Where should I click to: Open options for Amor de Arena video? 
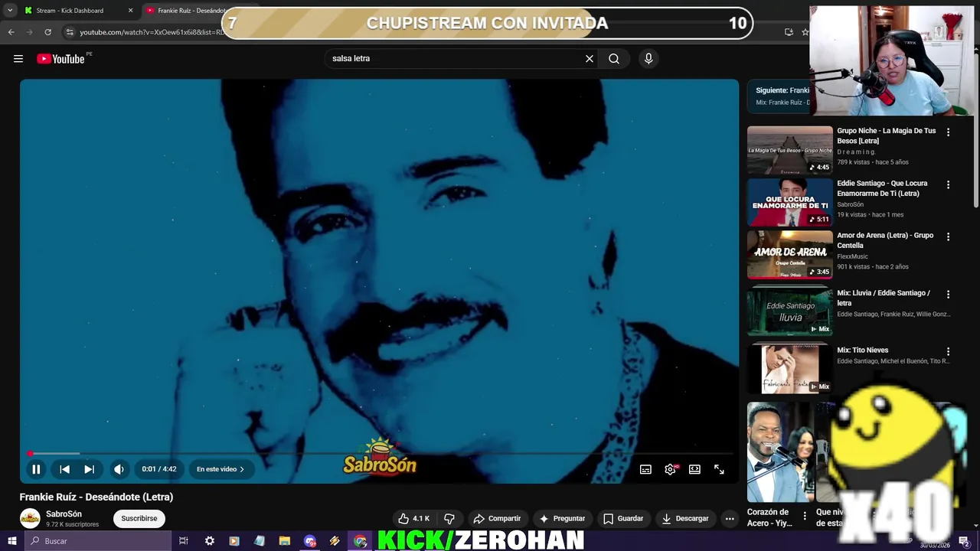click(x=948, y=236)
